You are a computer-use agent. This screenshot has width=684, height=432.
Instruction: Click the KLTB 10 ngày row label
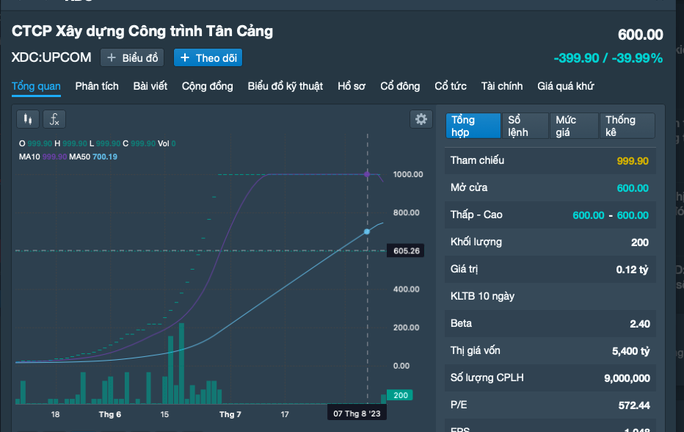click(x=482, y=296)
